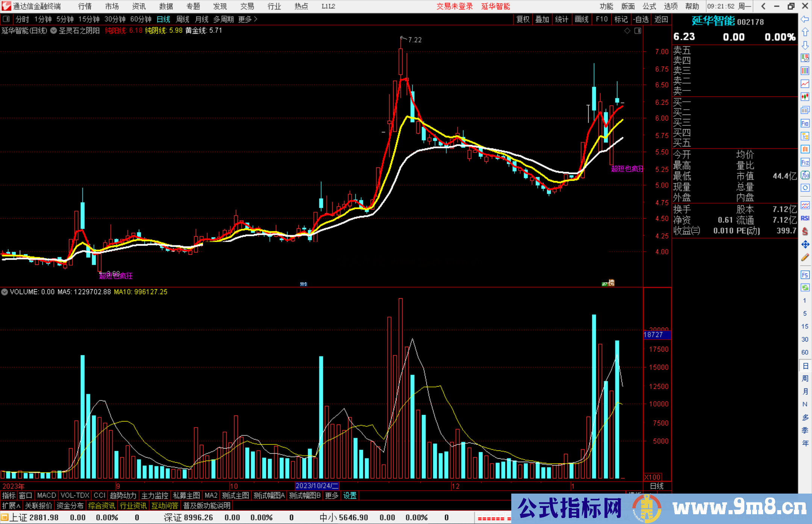Select the pencil drawing tool icon
Screen dimensions: 812x524
click(x=805, y=258)
